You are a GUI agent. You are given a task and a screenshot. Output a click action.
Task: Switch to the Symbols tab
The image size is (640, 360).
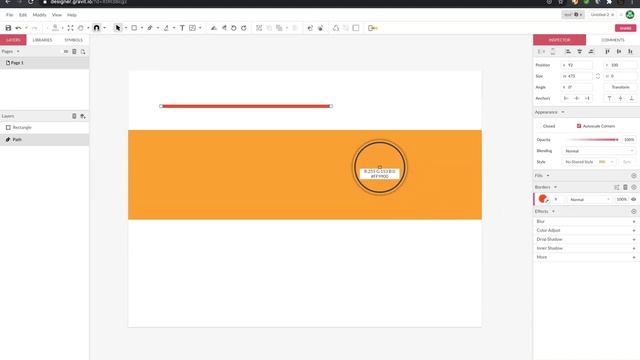tap(73, 40)
